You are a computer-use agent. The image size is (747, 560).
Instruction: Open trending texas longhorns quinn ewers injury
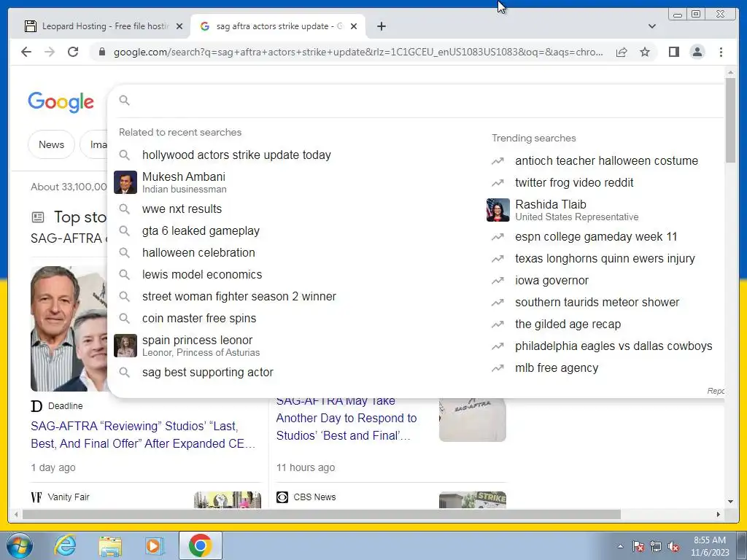605,259
